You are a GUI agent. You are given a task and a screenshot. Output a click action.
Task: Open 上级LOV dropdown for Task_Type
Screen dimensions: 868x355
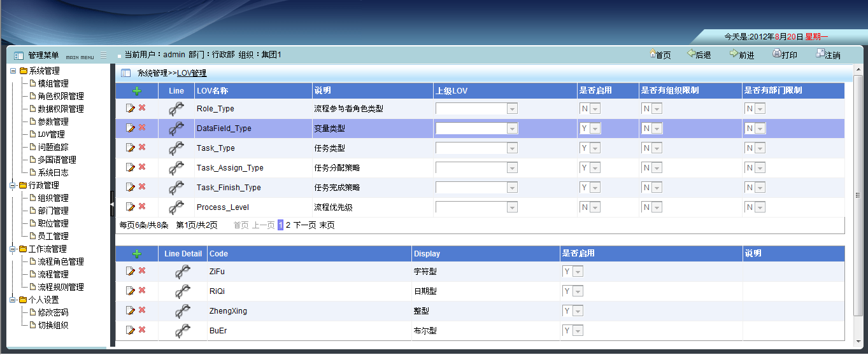(476, 148)
